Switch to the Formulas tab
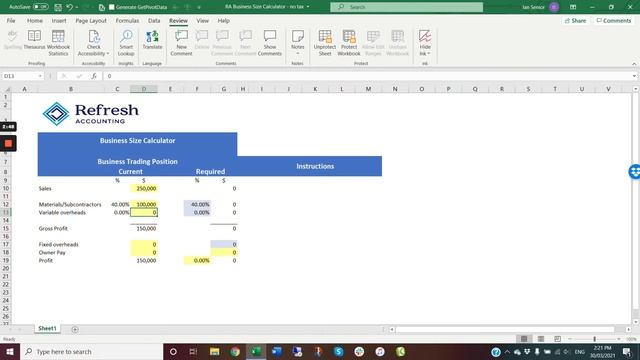The height and width of the screenshot is (360, 640). pos(127,20)
